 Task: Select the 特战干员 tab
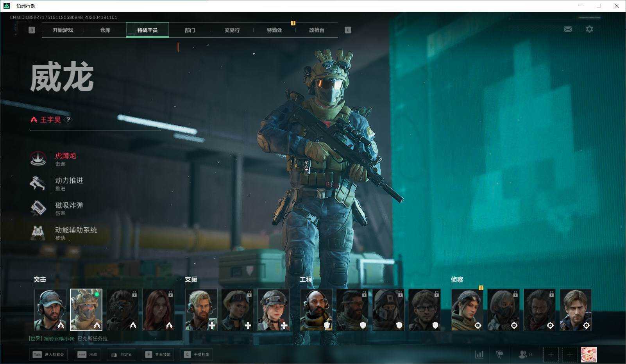[x=147, y=30]
